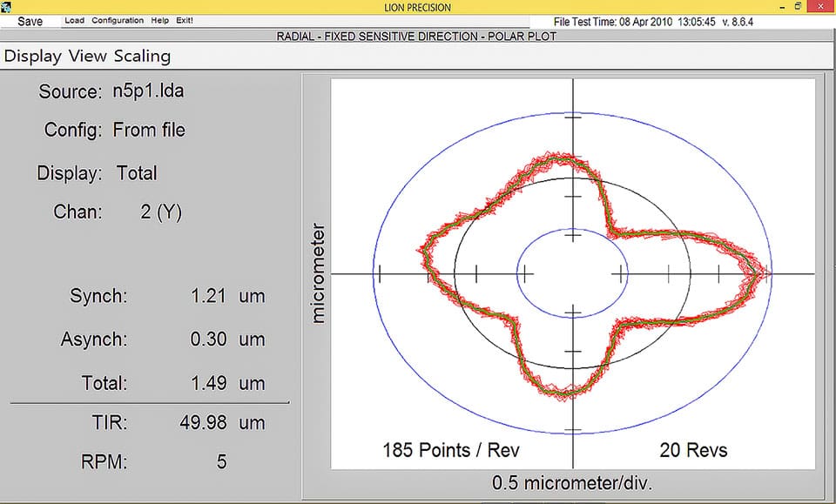This screenshot has width=836, height=504.
Task: Click the Asynch value 0.30 um
Action: click(x=227, y=339)
